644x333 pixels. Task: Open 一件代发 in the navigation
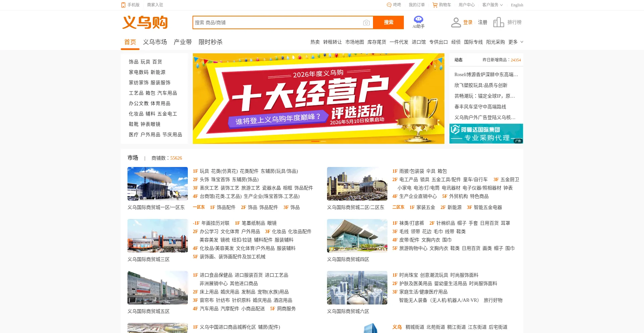399,42
